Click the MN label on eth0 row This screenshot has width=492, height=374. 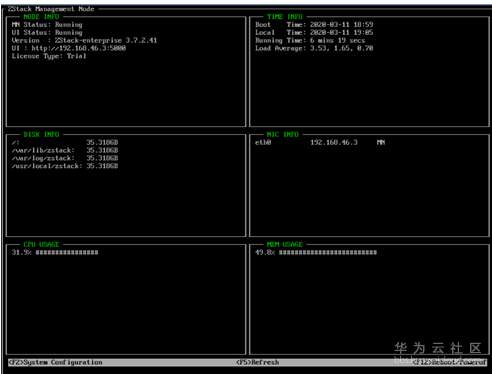[381, 142]
